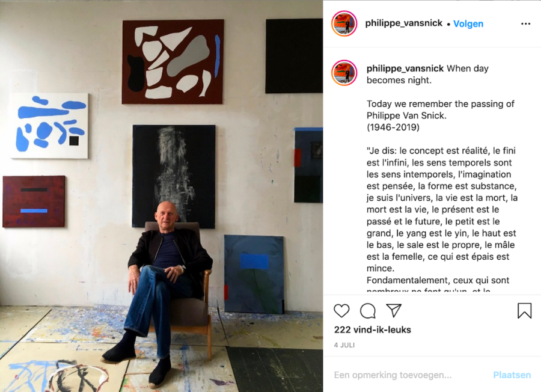Click the caption profile avatar
The width and height of the screenshot is (541, 392).
(x=344, y=73)
